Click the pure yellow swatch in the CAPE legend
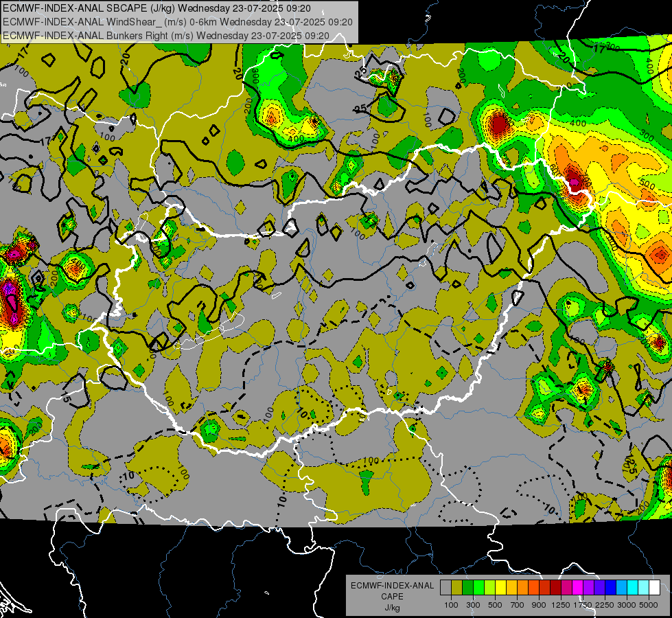 tap(501, 588)
